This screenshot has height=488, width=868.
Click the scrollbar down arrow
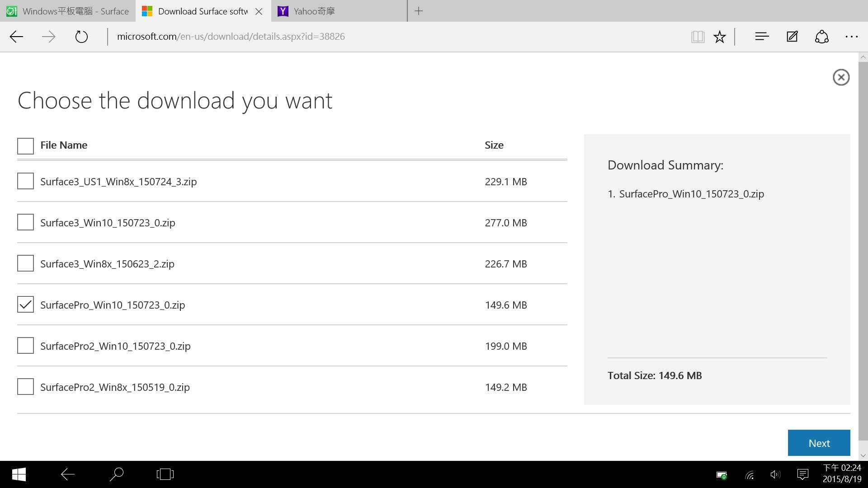coord(863,456)
